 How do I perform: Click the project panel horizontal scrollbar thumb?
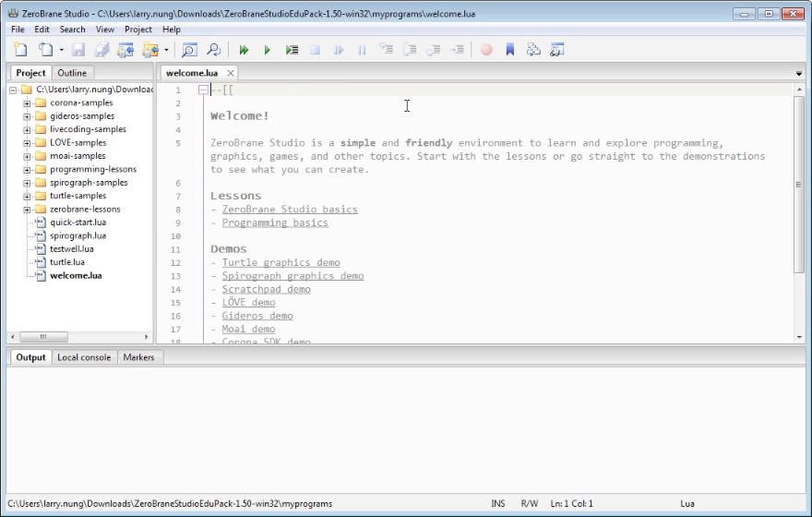pos(43,337)
